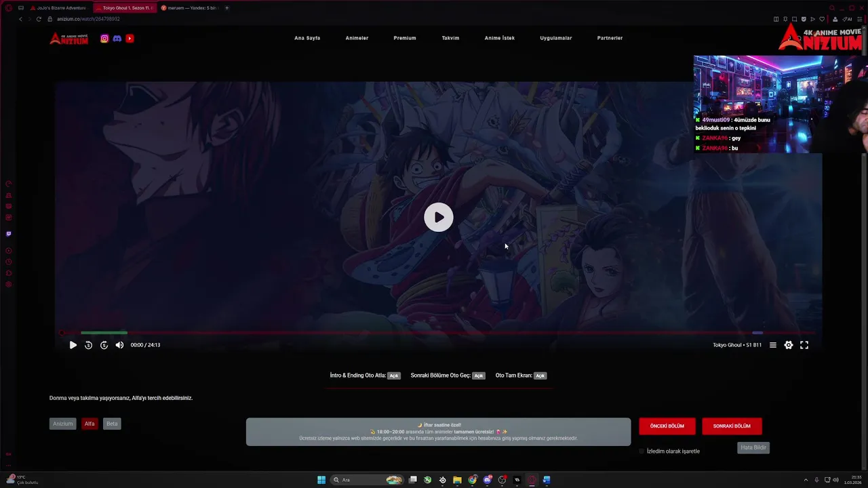This screenshot has width=868, height=488.
Task: Skip ahead using the forward icon
Action: pyautogui.click(x=104, y=345)
